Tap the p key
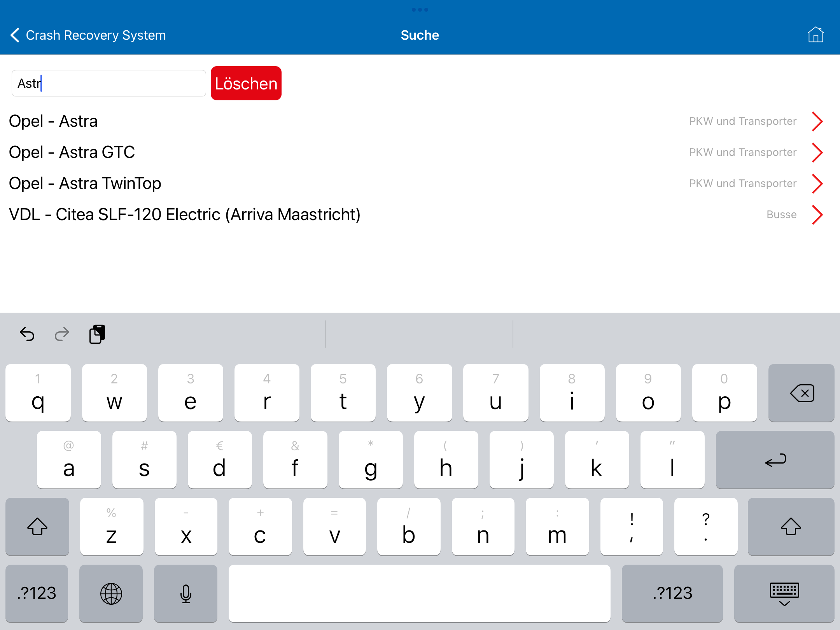Viewport: 840px width, 630px height. pyautogui.click(x=724, y=393)
